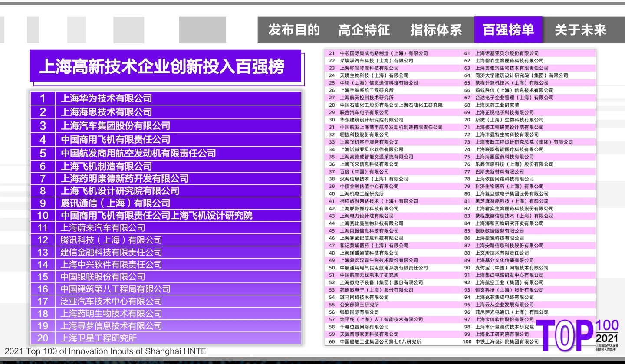Click 中国船舶工业集团公司第七0八研究所

pos(380,341)
